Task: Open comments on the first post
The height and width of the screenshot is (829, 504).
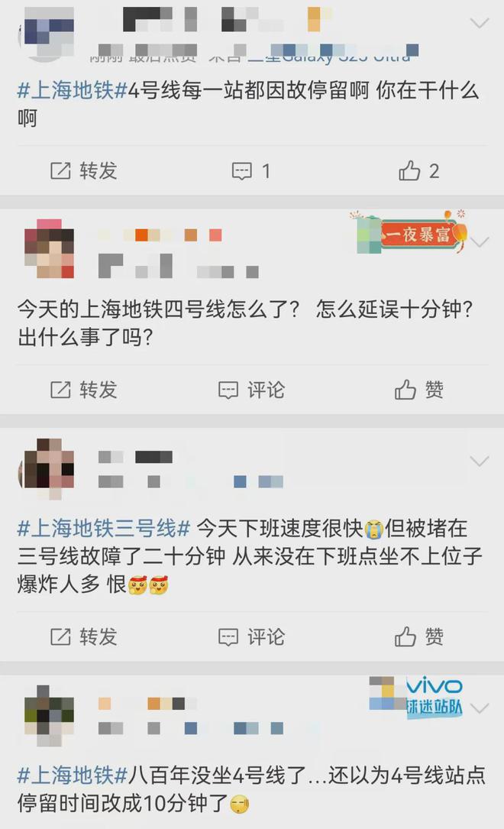Action: pos(251,171)
